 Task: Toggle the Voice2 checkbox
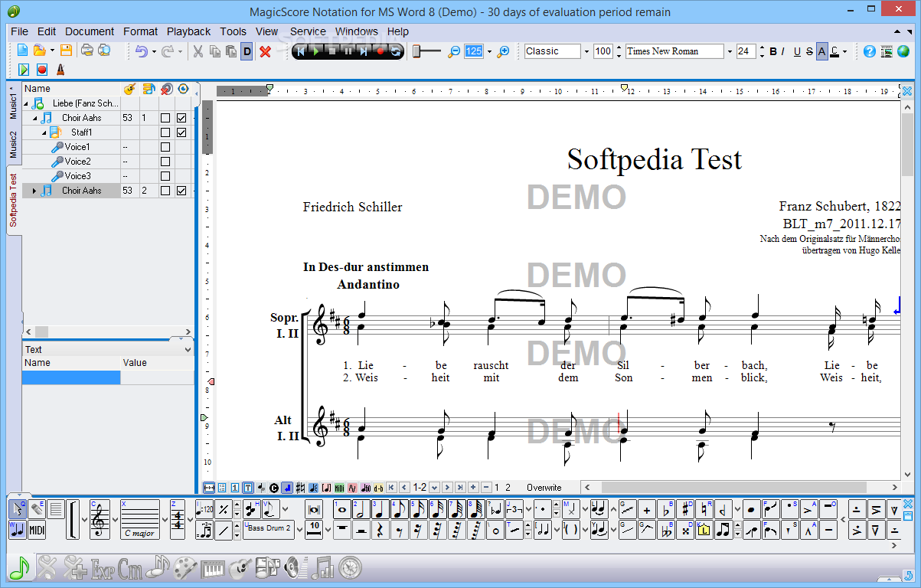165,162
